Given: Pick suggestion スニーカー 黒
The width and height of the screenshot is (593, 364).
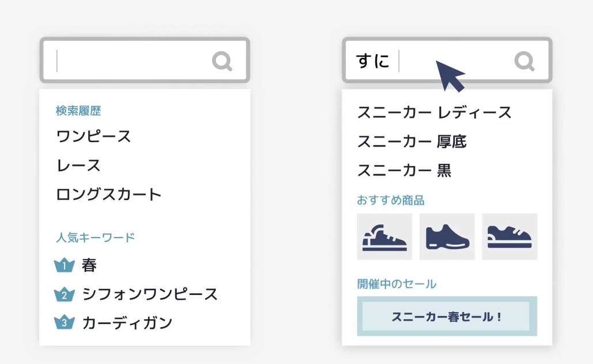Looking at the screenshot, I should click(x=404, y=170).
